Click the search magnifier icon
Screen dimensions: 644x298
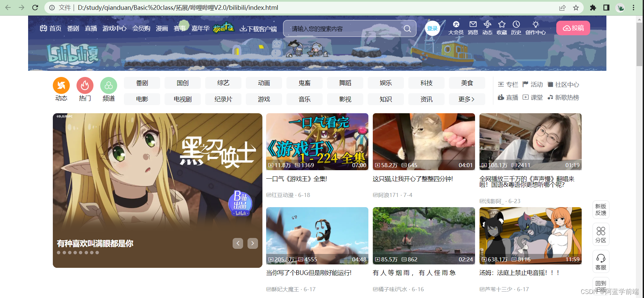click(407, 29)
